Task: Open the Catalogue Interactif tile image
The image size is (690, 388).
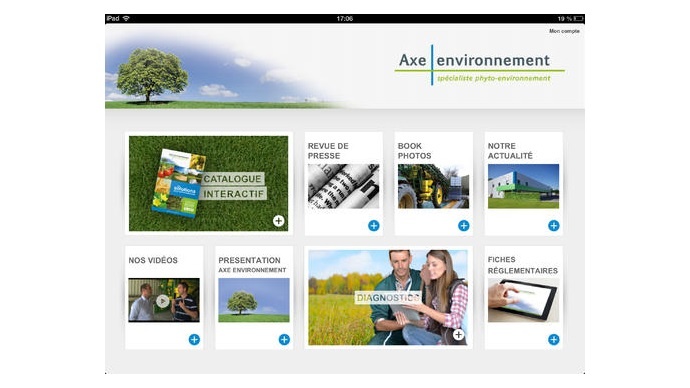Action: 209,183
